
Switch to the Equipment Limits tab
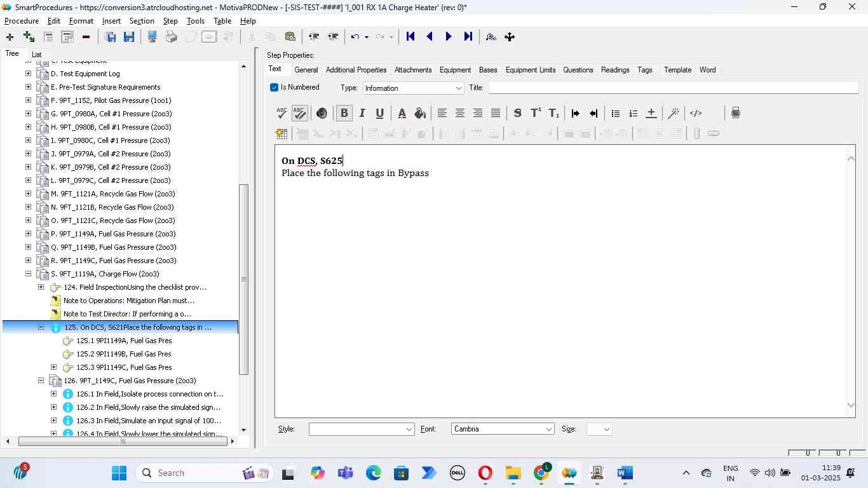pos(530,70)
